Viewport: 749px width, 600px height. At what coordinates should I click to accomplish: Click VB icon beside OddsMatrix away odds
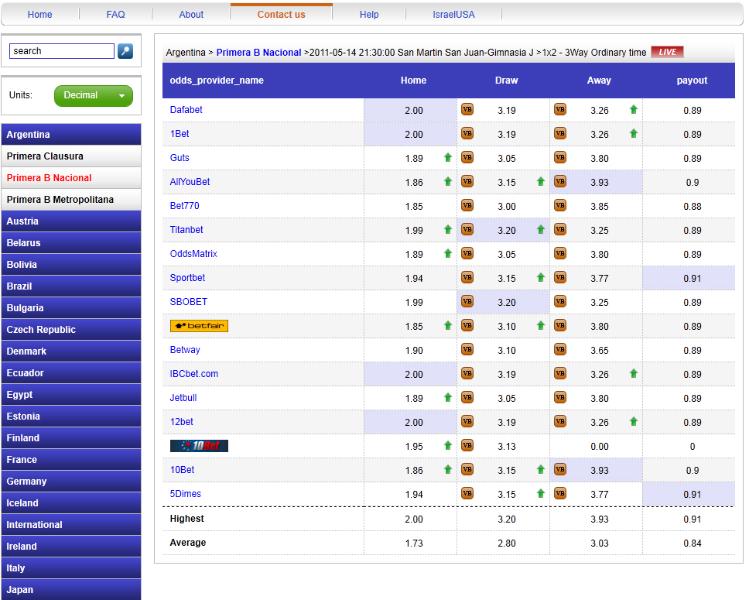pyautogui.click(x=560, y=254)
